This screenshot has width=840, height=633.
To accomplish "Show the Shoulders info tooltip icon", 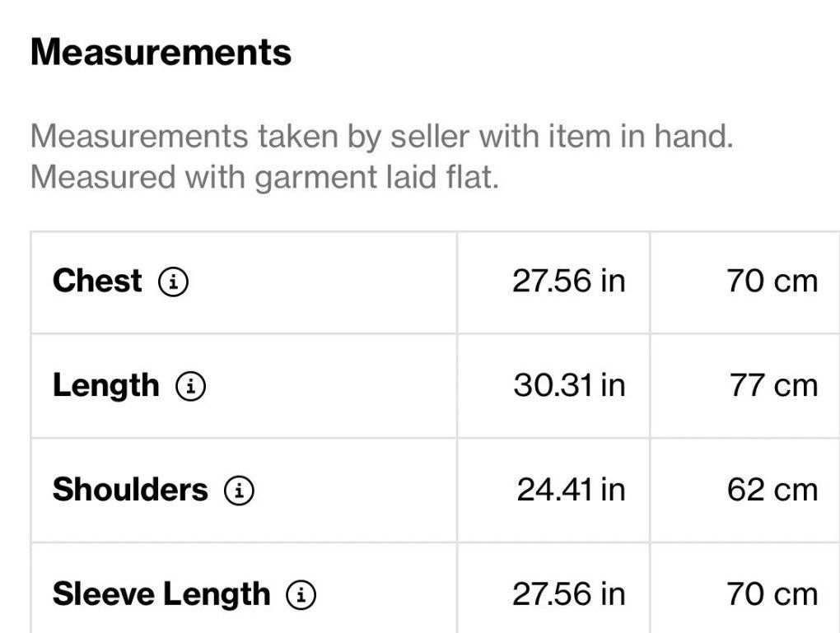I will point(239,490).
